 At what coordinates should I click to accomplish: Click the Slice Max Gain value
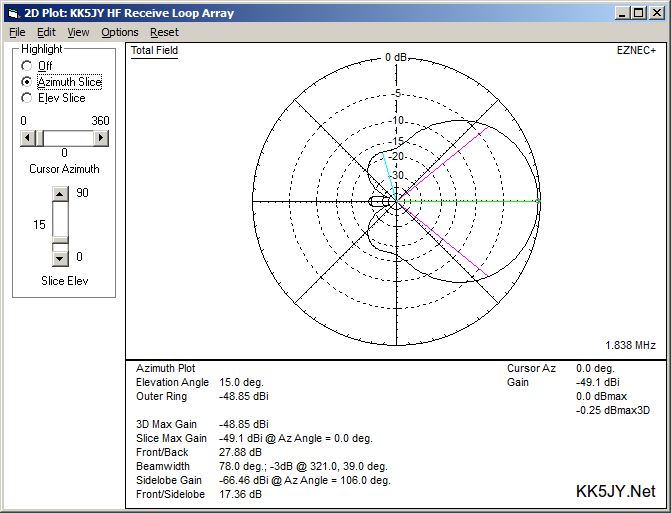pos(296,438)
